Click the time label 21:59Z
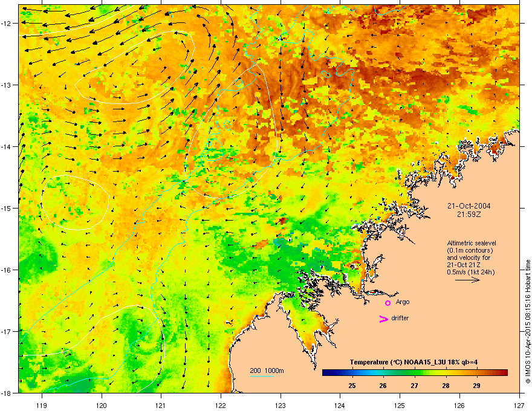Screen dimensions: 532x411 (469, 215)
